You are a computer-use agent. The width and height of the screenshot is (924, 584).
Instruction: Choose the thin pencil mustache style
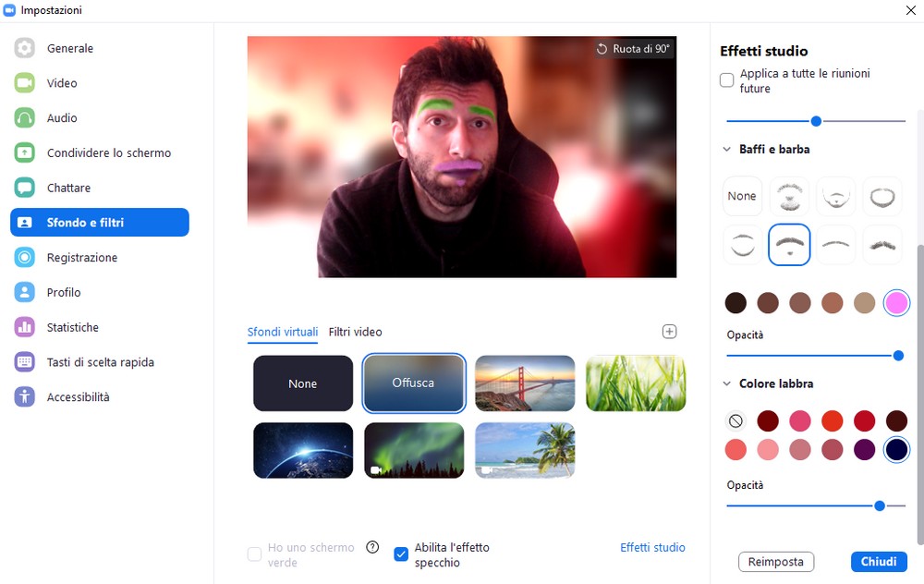pyautogui.click(x=835, y=245)
